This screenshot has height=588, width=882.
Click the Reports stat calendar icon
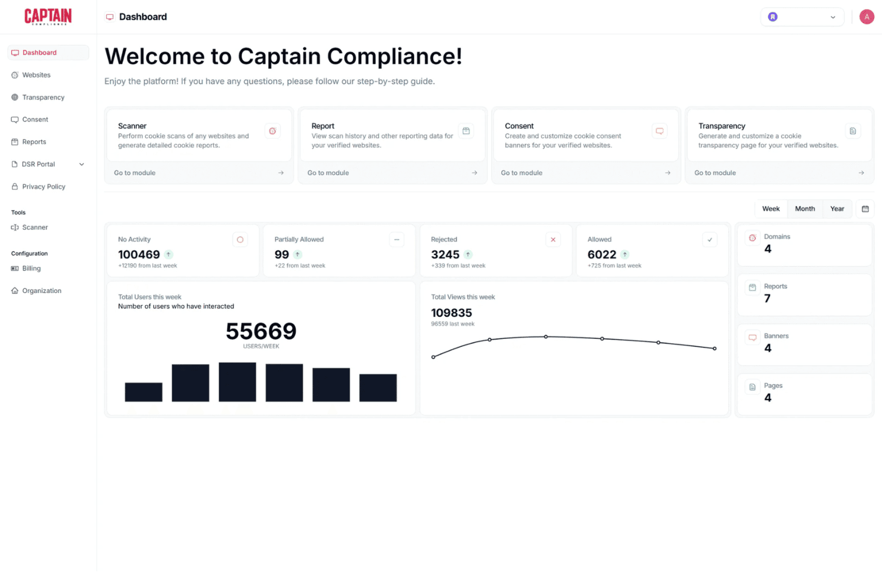pyautogui.click(x=752, y=287)
